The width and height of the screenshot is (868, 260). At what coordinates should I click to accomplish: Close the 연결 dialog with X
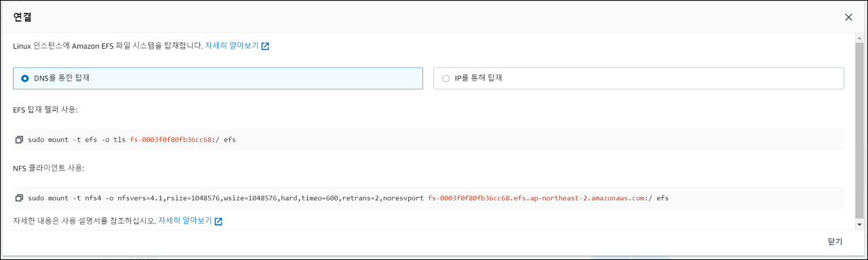click(848, 17)
